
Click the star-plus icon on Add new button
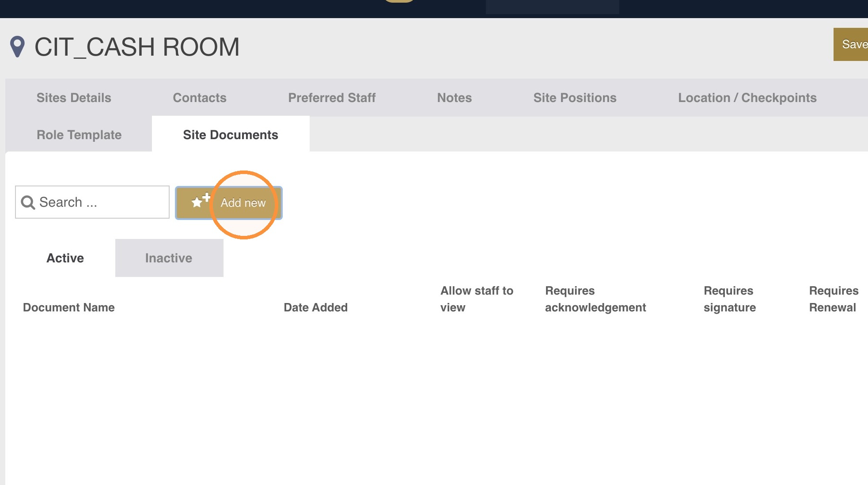201,201
